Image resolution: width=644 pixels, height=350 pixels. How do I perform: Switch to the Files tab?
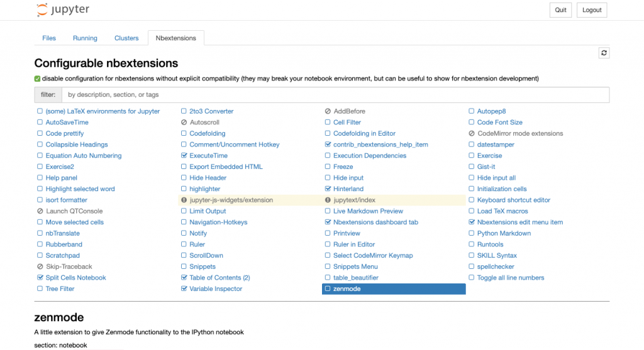coord(49,38)
